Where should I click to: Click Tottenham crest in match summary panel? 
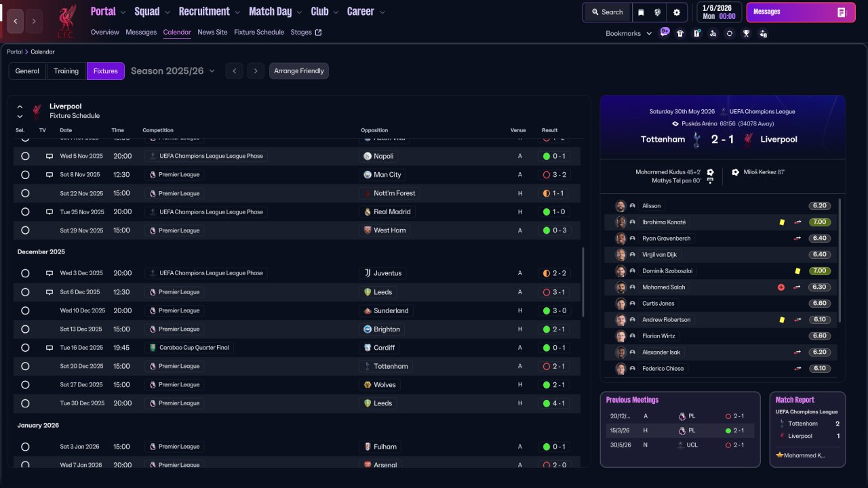click(x=696, y=140)
